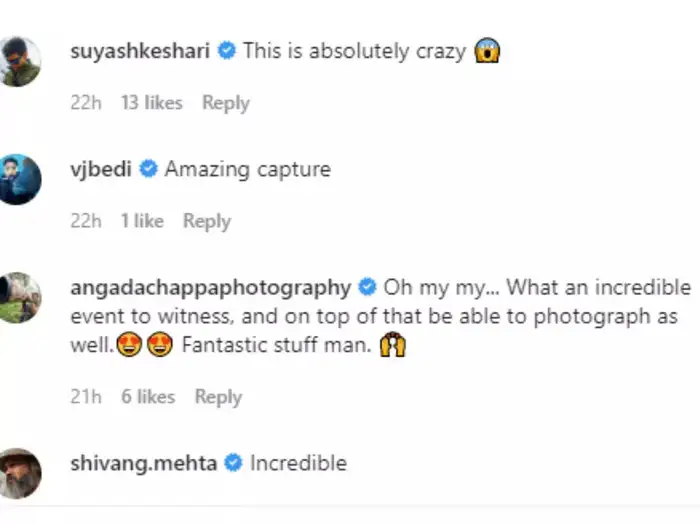Reply to the "This is absolutely crazy" comment
This screenshot has height=525, width=700.
pos(225,103)
